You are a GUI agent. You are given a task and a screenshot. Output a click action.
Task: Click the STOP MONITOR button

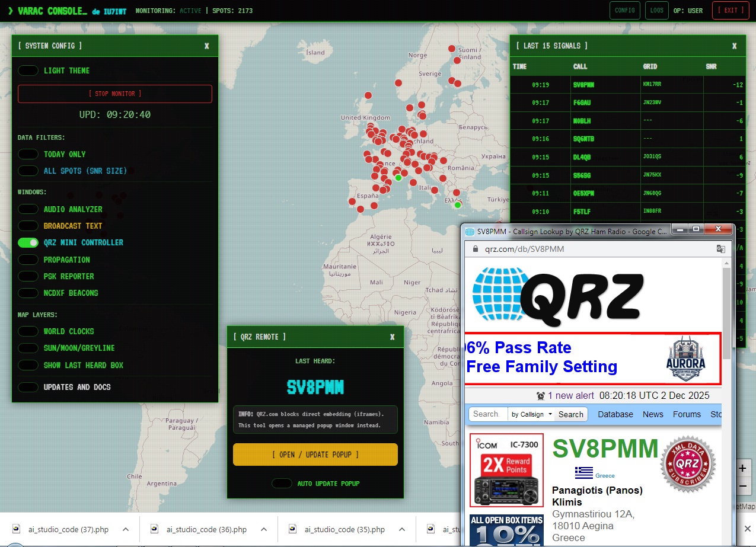pyautogui.click(x=115, y=94)
